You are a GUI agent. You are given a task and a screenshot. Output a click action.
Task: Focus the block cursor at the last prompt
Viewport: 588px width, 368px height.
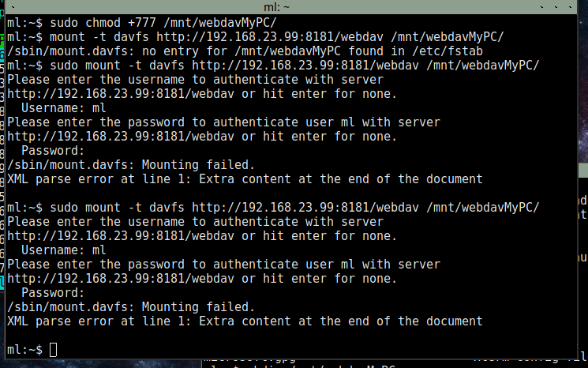[53, 349]
